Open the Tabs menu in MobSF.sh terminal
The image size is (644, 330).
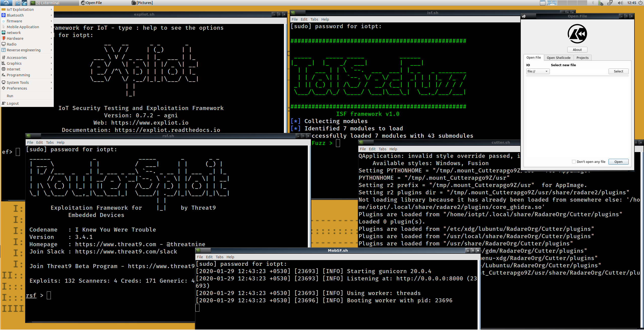point(219,257)
